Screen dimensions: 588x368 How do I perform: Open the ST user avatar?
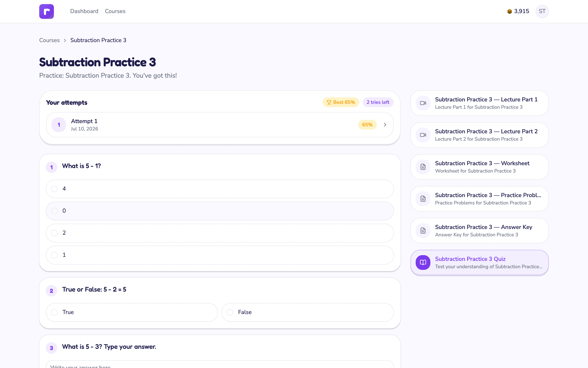click(x=542, y=11)
